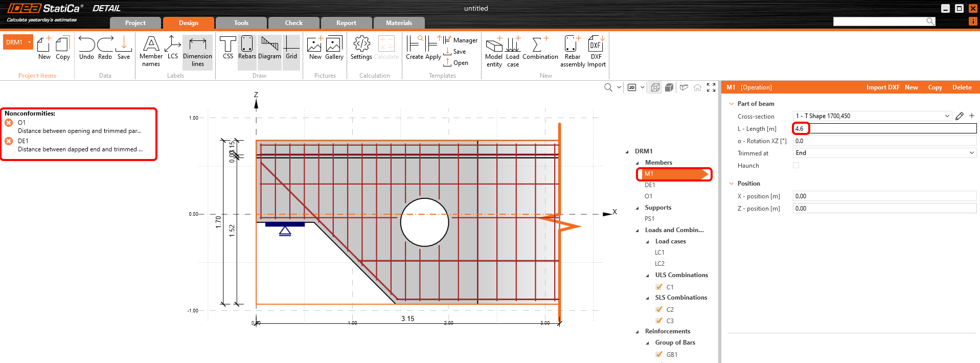Image resolution: width=980 pixels, height=363 pixels.
Task: Switch to the Check tab
Action: [x=293, y=23]
